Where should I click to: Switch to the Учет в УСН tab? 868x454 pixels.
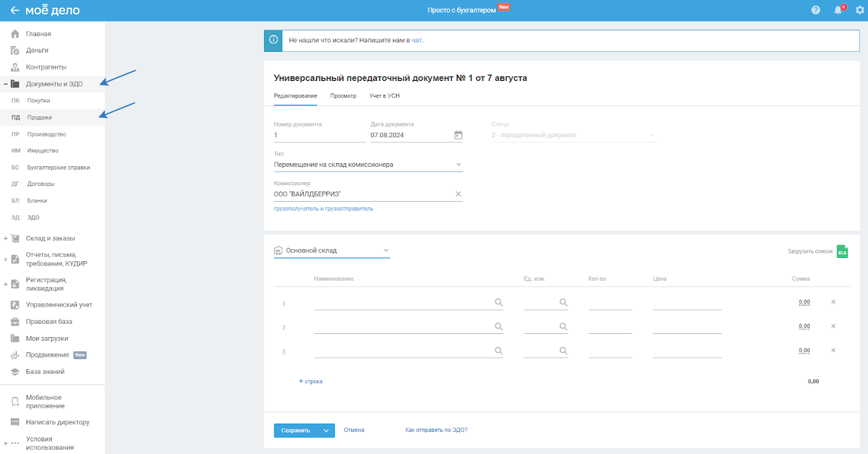(384, 96)
